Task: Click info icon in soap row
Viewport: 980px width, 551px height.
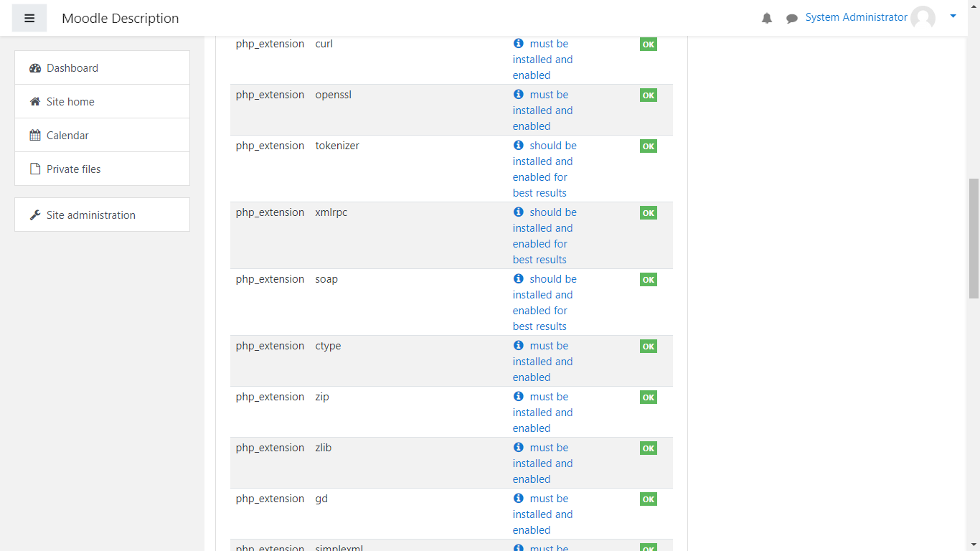Action: 519,278
